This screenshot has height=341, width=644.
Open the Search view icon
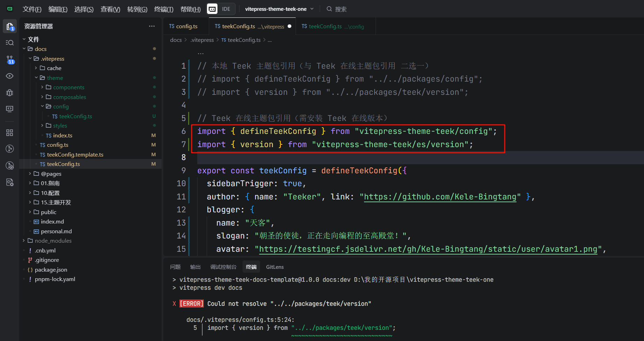pyautogui.click(x=10, y=43)
